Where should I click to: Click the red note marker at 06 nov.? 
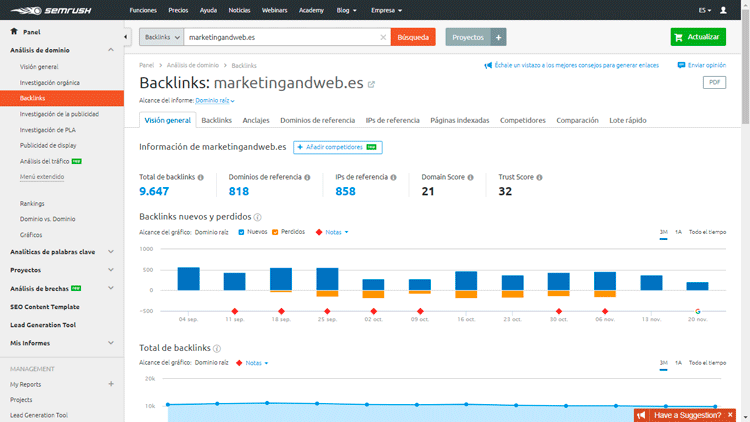pyautogui.click(x=605, y=311)
